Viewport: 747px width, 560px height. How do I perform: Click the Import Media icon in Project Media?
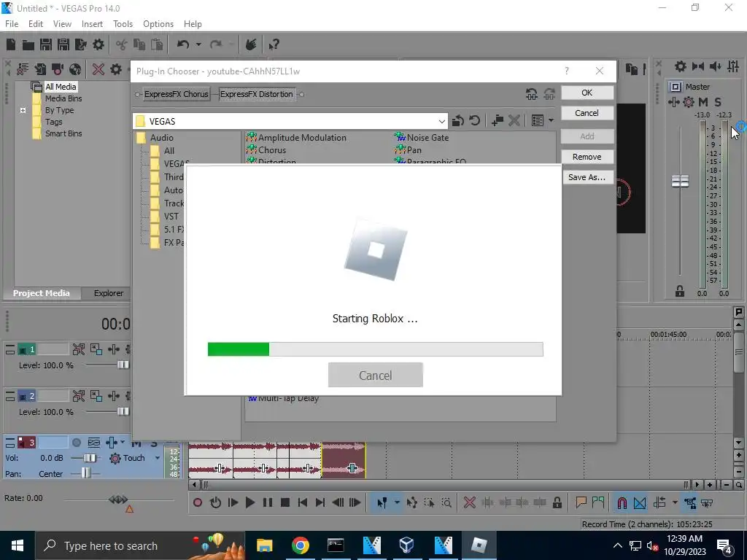(40, 69)
